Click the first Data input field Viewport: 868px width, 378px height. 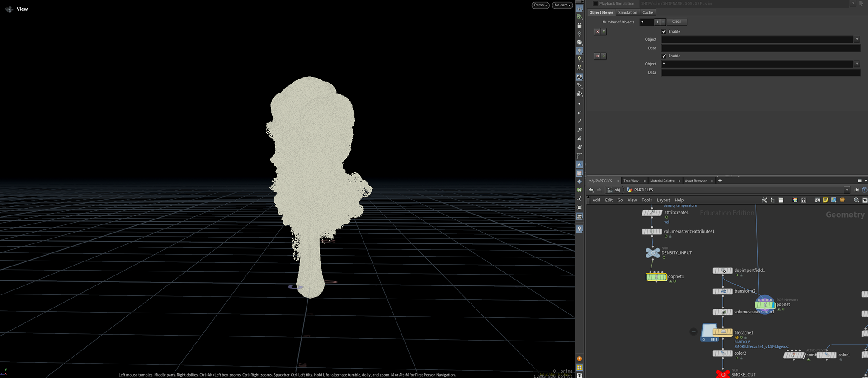(x=761, y=48)
